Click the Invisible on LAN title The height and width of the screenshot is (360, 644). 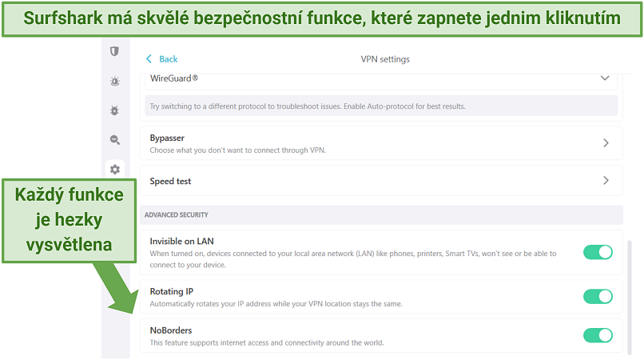pos(181,241)
